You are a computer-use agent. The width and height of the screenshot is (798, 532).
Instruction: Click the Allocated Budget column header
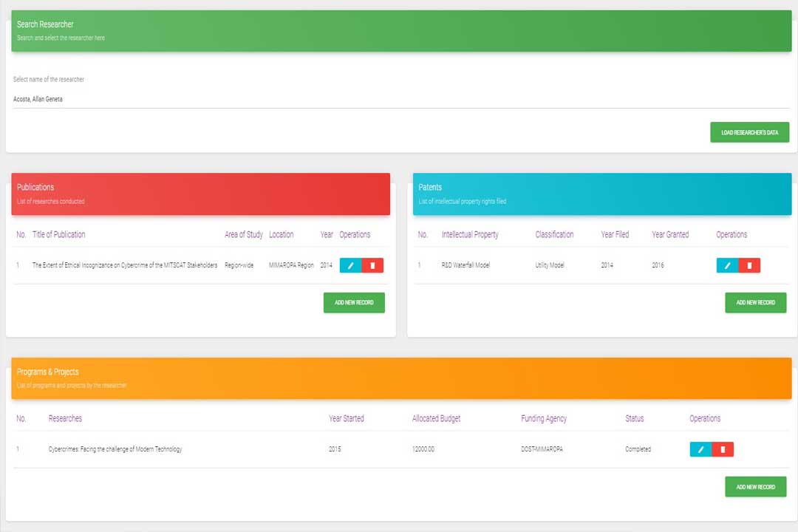(x=436, y=418)
